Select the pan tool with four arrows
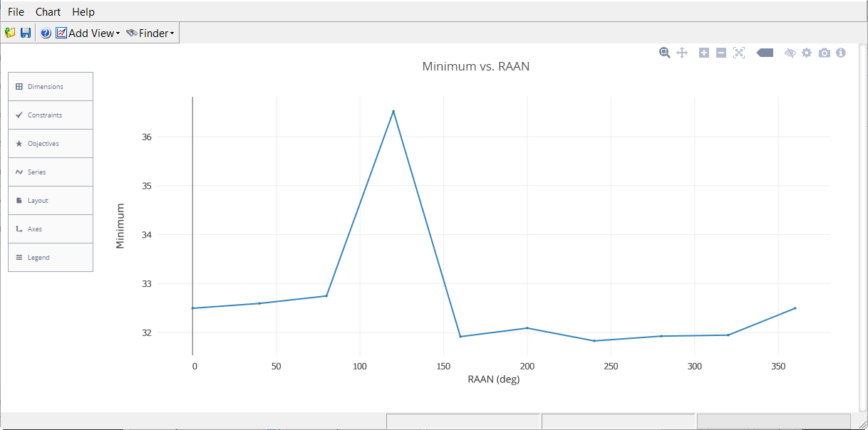Viewport: 868px width, 430px height. [x=681, y=53]
